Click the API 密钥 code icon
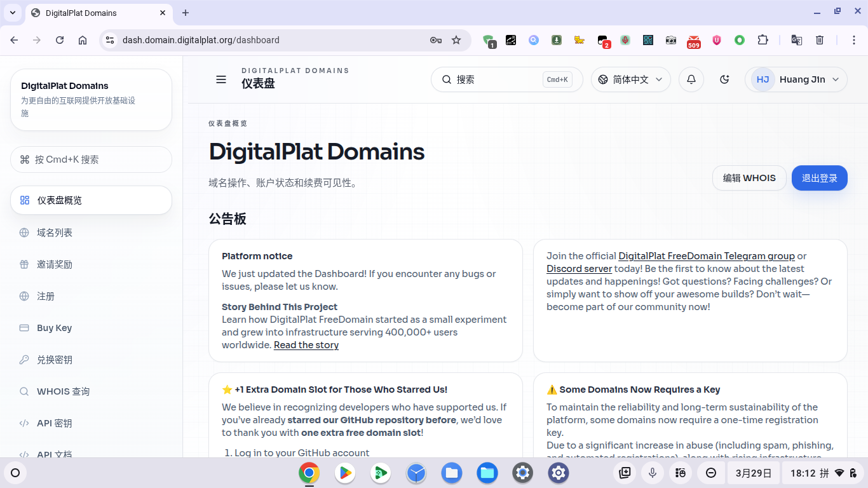Viewport: 868px width, 488px height. pos(24,423)
